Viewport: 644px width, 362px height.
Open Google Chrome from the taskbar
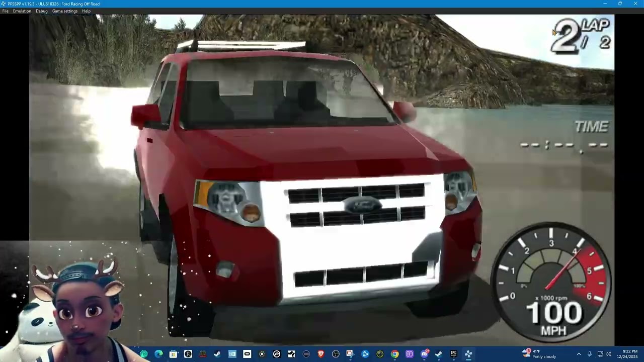(394, 354)
